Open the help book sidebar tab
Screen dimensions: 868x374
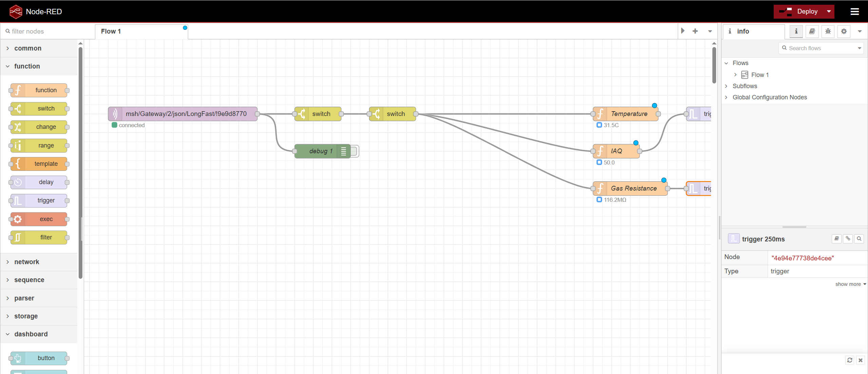(x=812, y=31)
